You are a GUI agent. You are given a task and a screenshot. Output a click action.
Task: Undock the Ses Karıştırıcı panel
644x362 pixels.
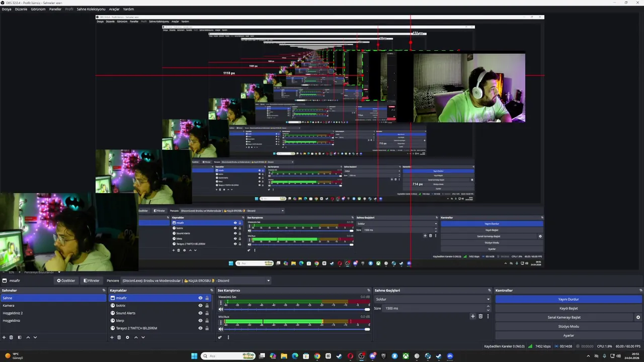click(x=368, y=290)
